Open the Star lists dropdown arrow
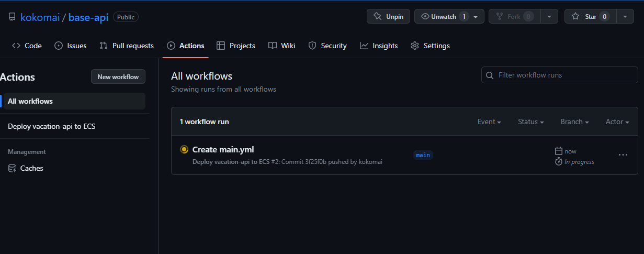 [625, 17]
